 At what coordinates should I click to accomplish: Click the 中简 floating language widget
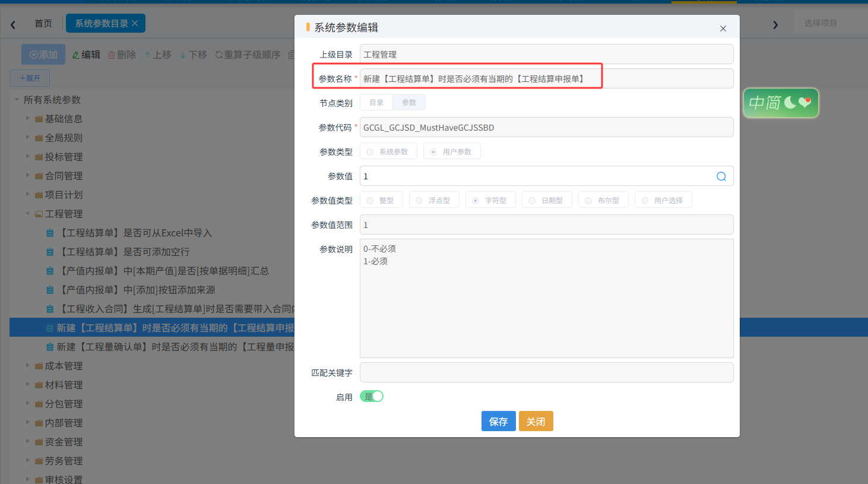click(x=781, y=103)
